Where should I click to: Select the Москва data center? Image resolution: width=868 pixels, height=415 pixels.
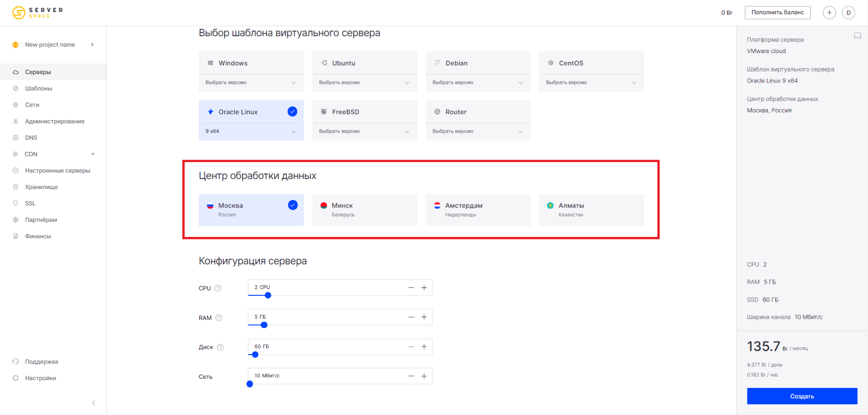click(x=251, y=210)
